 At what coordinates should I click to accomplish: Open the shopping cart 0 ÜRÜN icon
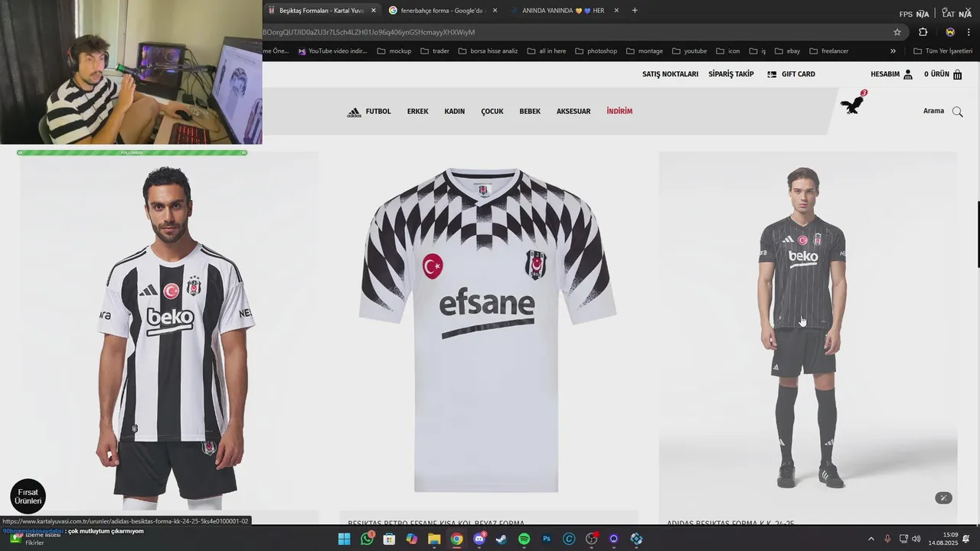[957, 74]
